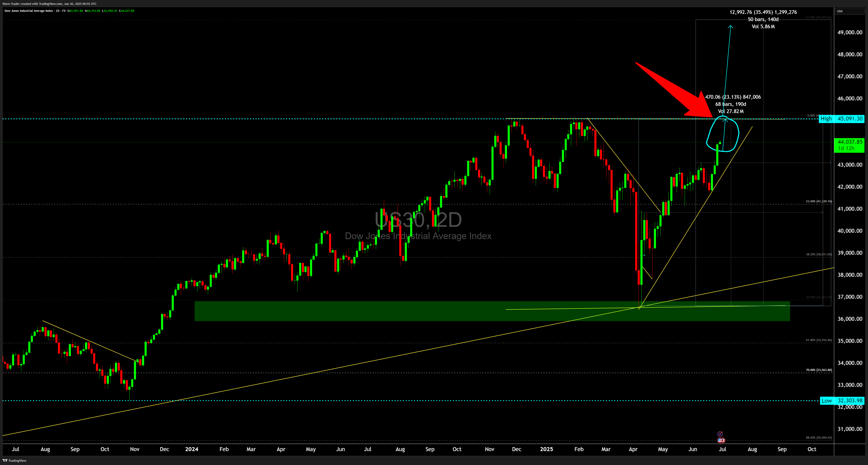Click the 47,000.00 price axis label
Screen dimensions: 868x465
[850, 76]
